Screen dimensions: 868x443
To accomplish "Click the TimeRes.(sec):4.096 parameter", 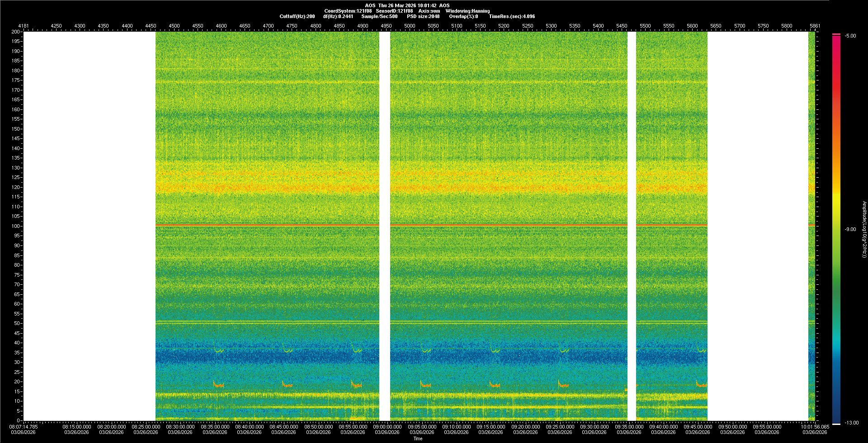I will click(x=512, y=16).
